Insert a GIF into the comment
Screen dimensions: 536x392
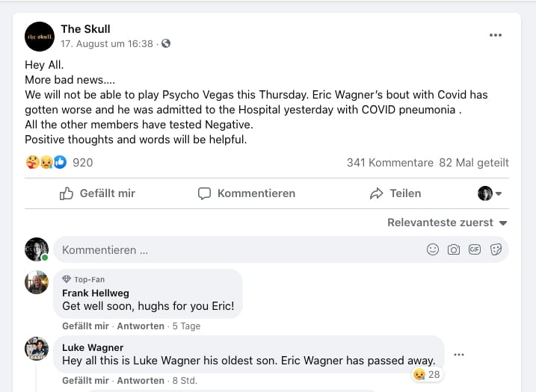click(x=475, y=250)
